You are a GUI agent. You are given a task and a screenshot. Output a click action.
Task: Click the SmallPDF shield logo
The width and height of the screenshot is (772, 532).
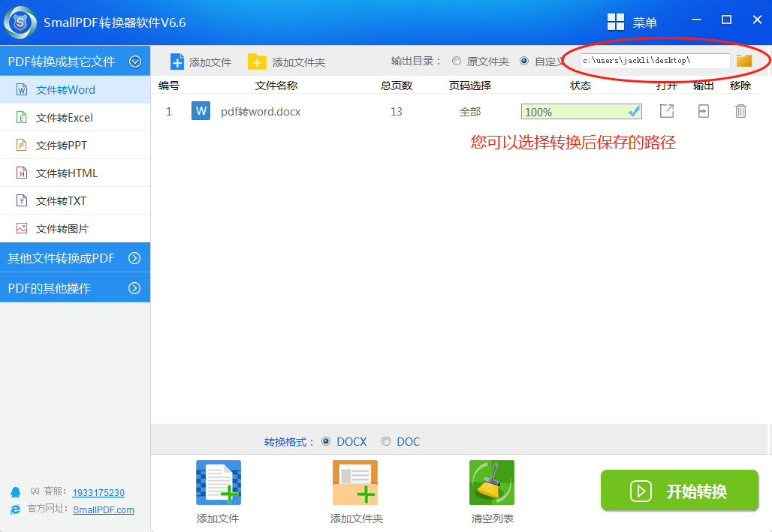[20, 23]
